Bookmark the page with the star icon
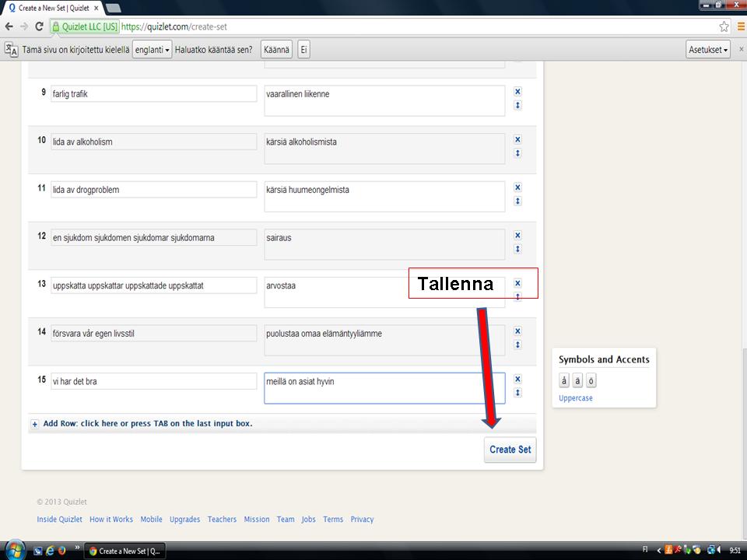747x560 pixels. (724, 26)
